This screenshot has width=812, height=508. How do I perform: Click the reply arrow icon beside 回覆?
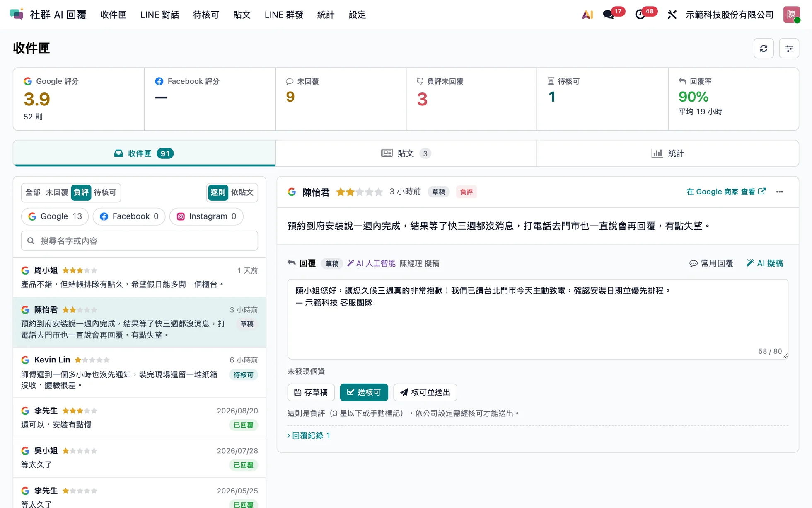tap(291, 263)
